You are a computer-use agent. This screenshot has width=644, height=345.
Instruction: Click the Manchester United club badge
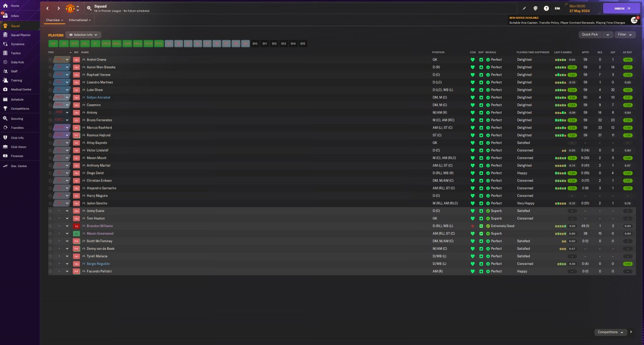(x=70, y=8)
